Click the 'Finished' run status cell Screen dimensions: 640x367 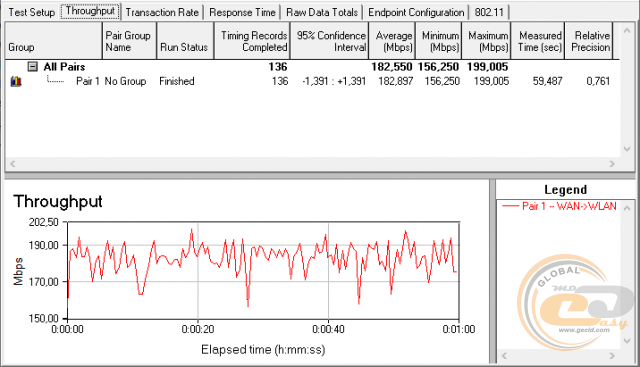point(177,81)
